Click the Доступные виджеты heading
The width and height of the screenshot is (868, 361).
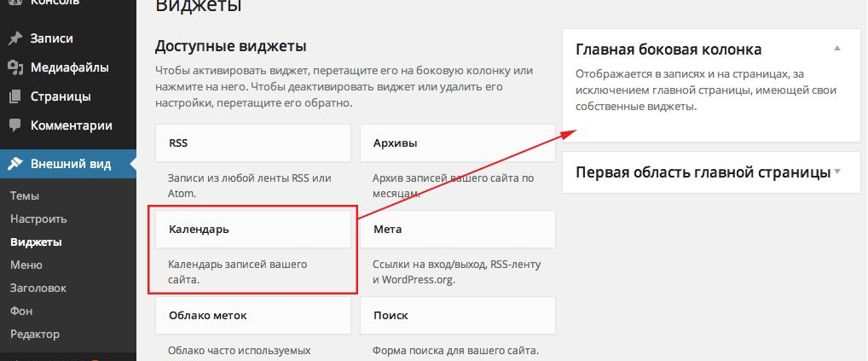pyautogui.click(x=231, y=46)
